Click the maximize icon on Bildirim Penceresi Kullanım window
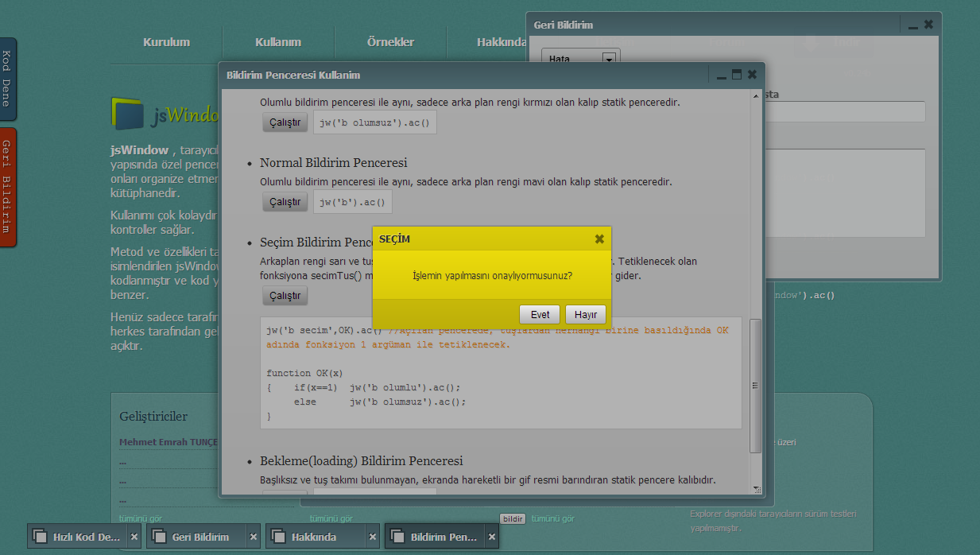This screenshot has width=980, height=555. 736,74
